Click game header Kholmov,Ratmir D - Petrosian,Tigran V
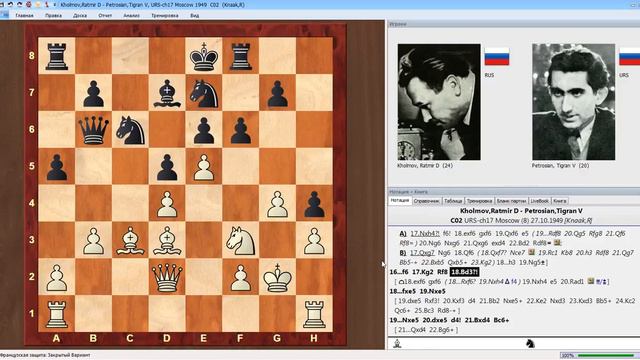Viewport: 640px width, 360px height. (521, 211)
